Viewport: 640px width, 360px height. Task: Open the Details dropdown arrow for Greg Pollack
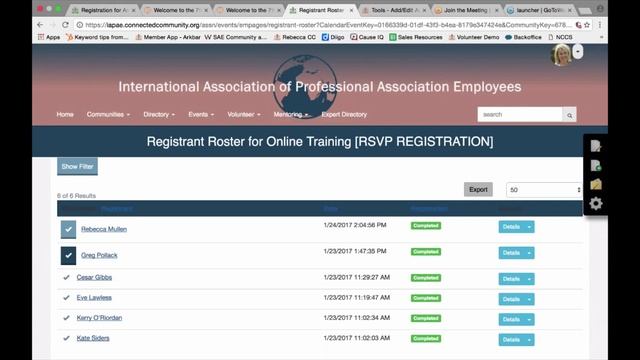pyautogui.click(x=529, y=253)
